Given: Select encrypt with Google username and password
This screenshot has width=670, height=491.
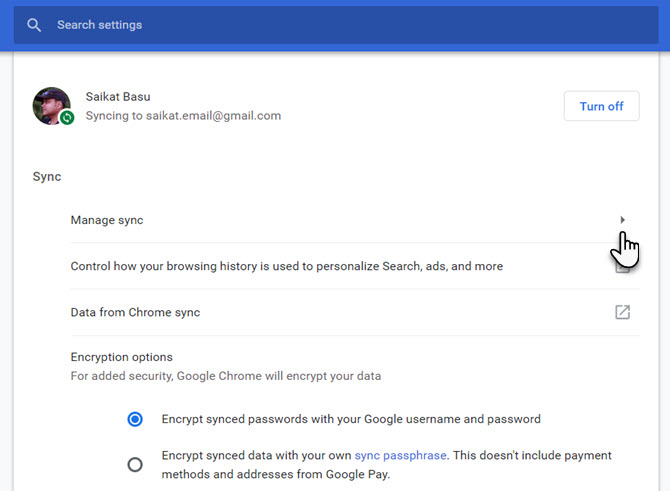Looking at the screenshot, I should pyautogui.click(x=135, y=419).
